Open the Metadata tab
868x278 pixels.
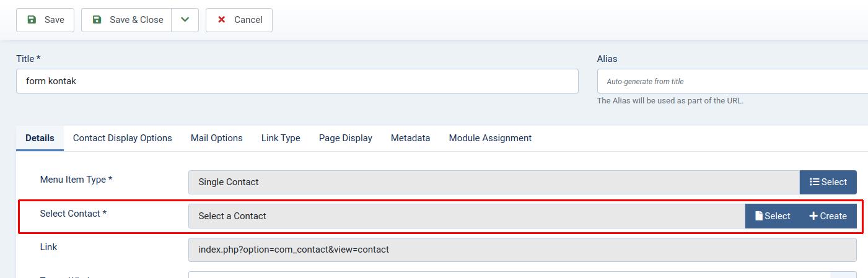pos(410,138)
